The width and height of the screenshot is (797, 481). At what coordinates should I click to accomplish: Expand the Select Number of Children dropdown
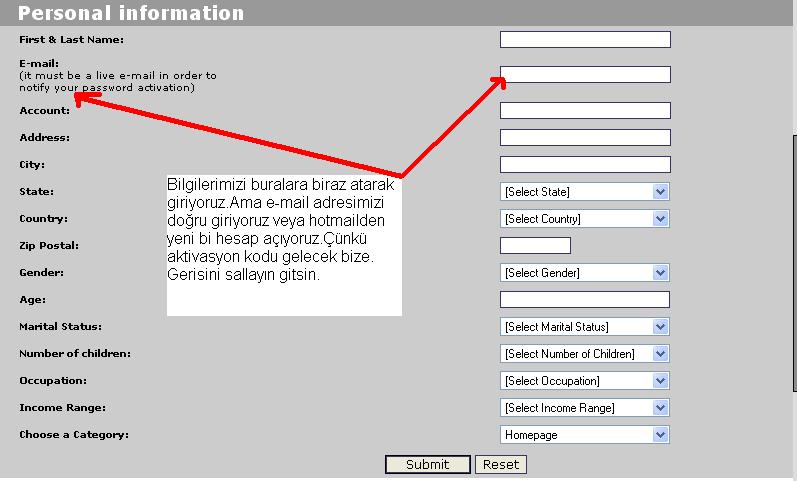point(585,353)
